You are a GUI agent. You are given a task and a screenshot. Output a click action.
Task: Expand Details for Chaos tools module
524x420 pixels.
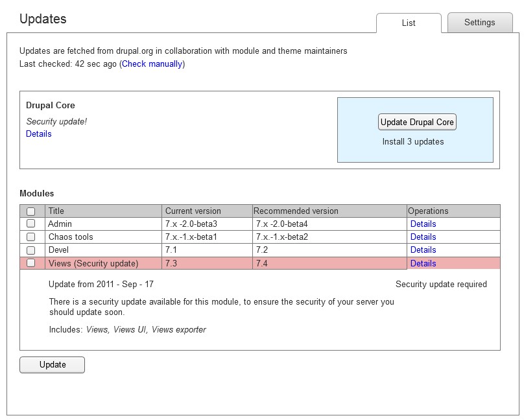tap(423, 237)
